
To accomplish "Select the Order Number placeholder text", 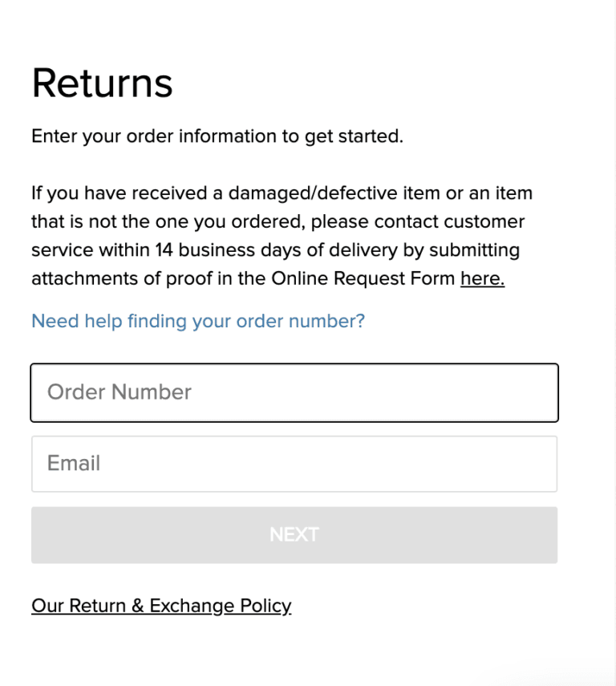I will [x=119, y=392].
